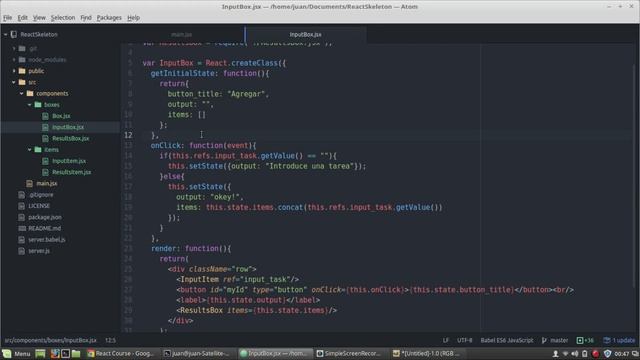Image resolution: width=640 pixels, height=360 pixels.
Task: Expand the node_modules folder arrow
Action: point(14,60)
